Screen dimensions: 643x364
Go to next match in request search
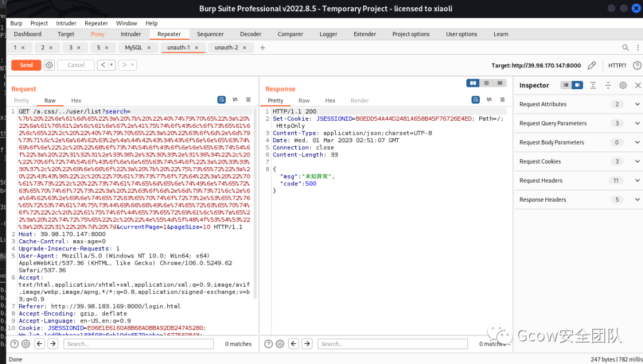coord(53,344)
